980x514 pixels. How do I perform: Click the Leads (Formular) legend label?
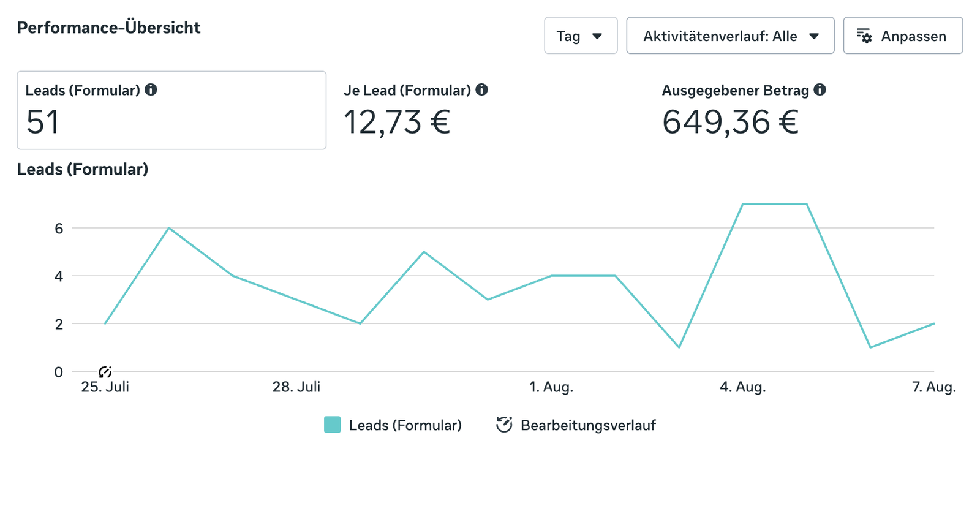(405, 425)
